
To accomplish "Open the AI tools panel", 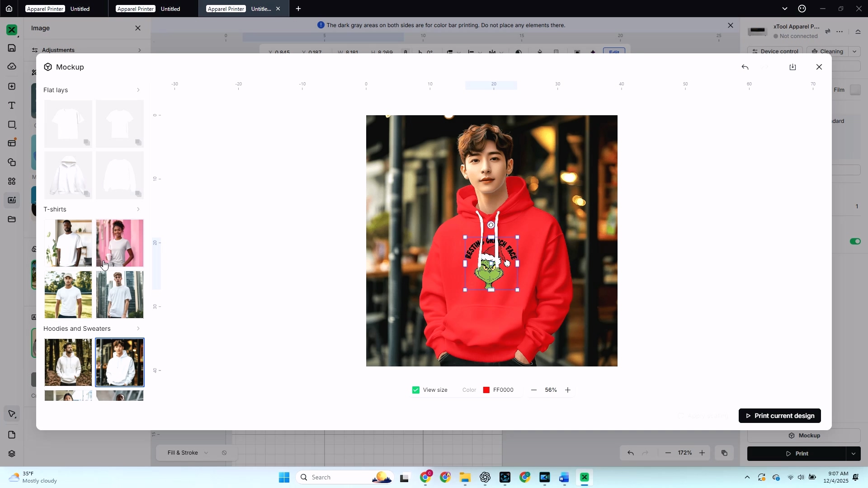I will 11,200.
